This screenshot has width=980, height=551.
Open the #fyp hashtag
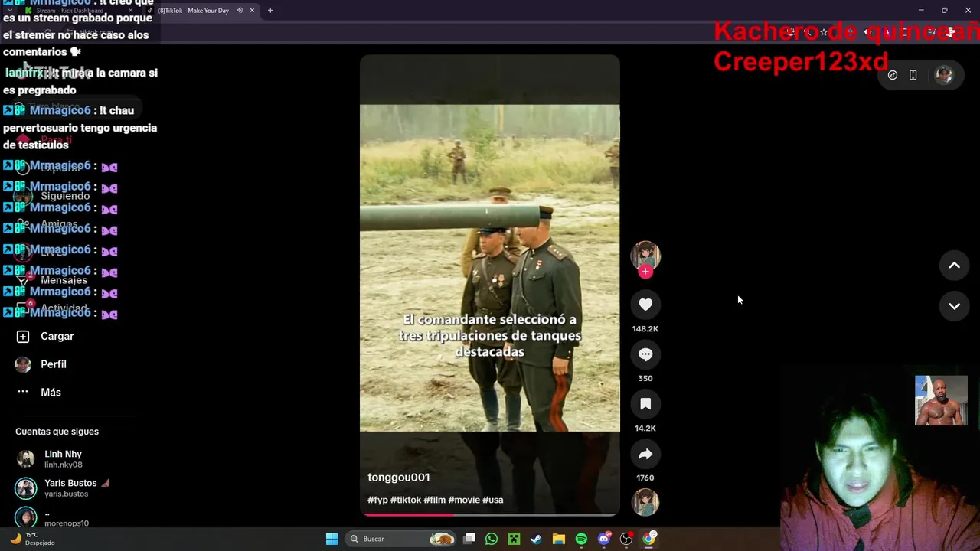[x=377, y=500]
